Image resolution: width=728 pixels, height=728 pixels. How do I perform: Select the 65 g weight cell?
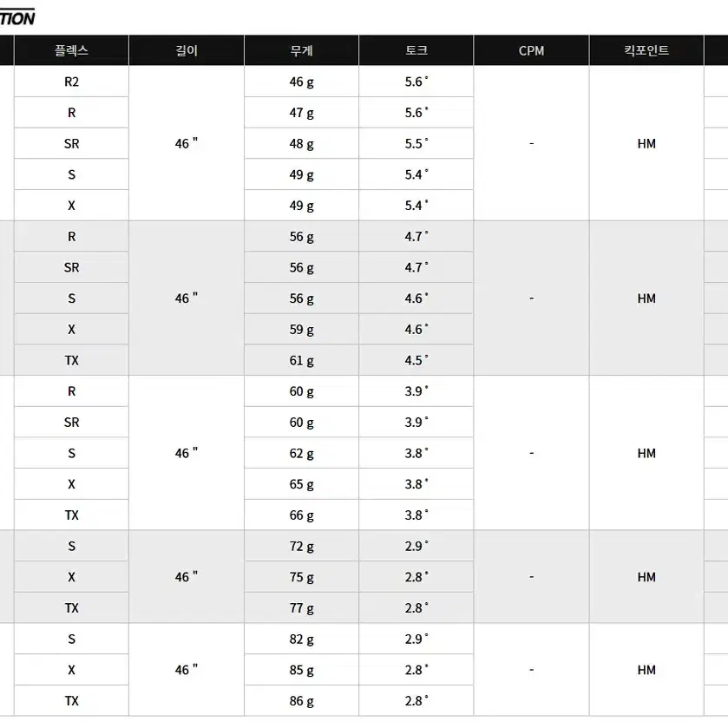coord(301,484)
